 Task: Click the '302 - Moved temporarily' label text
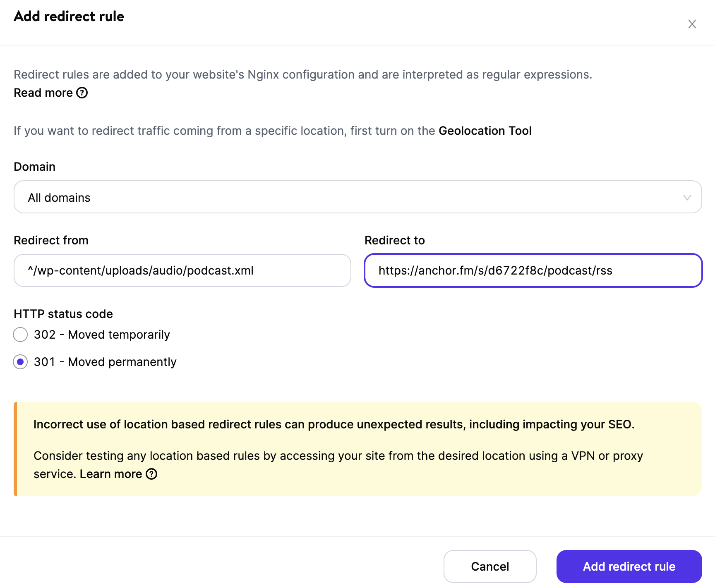click(102, 335)
